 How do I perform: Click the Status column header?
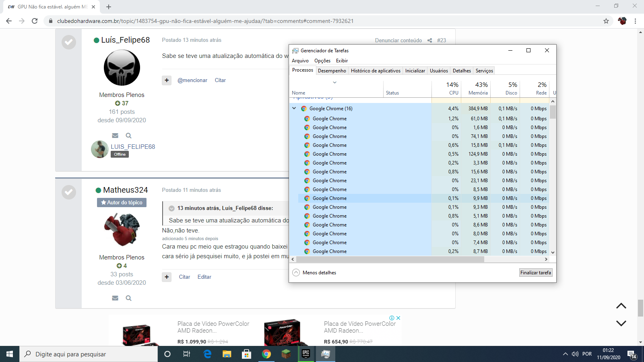tap(407, 88)
